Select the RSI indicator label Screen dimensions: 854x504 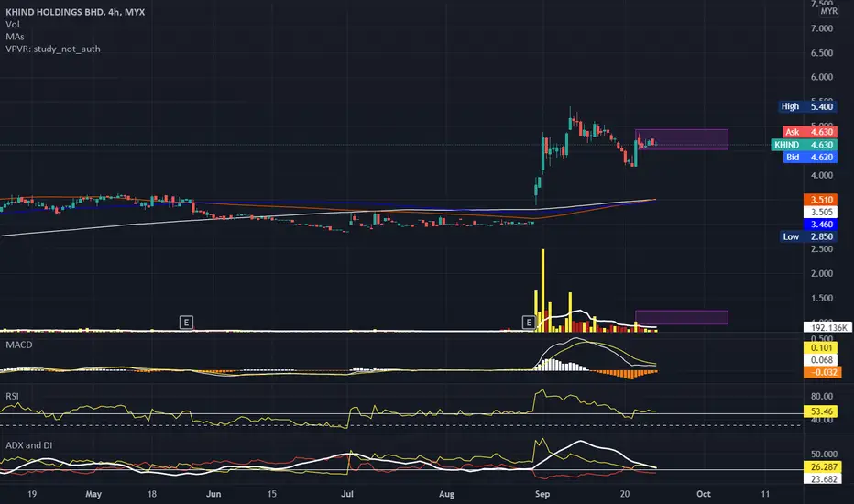click(12, 396)
